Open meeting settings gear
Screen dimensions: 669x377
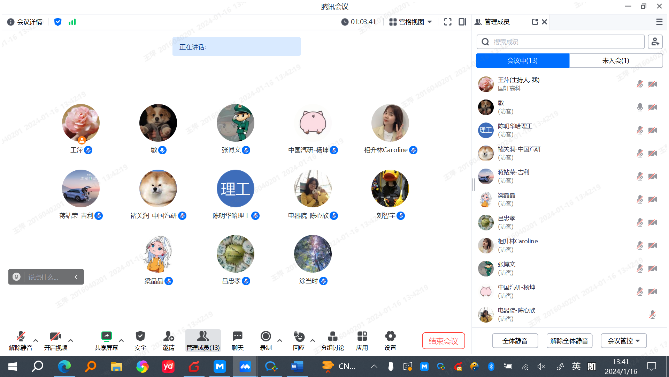(390, 340)
